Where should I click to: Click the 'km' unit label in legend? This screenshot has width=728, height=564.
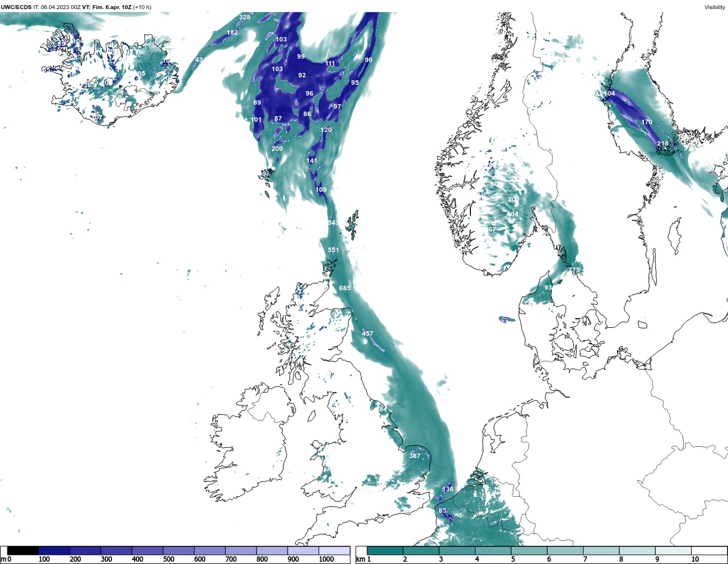click(360, 559)
